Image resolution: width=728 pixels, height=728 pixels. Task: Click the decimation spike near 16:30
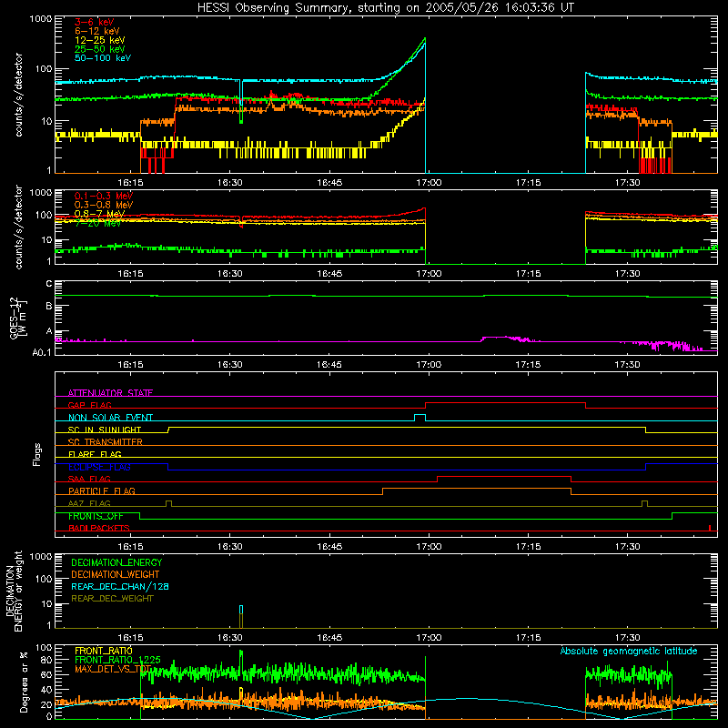pyautogui.click(x=241, y=617)
